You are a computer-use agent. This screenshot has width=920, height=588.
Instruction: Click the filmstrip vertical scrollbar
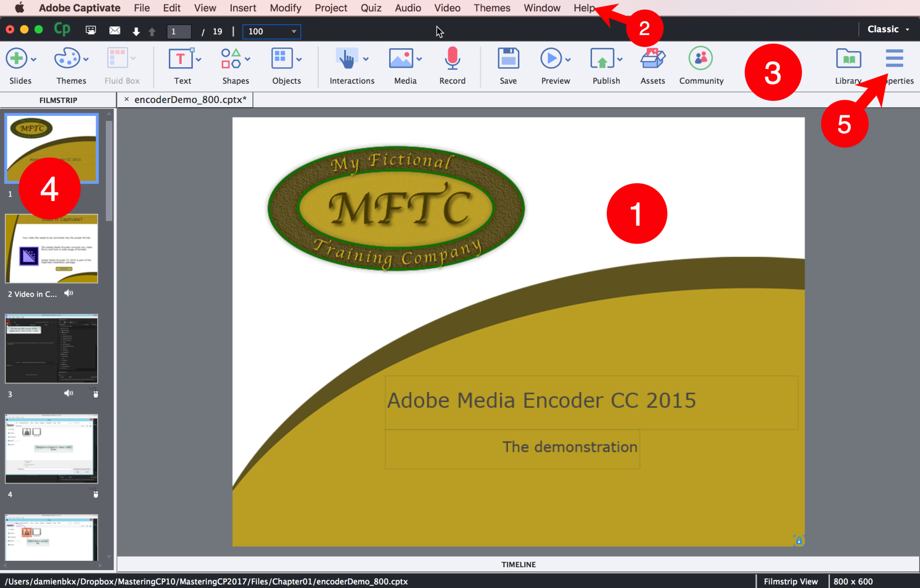pyautogui.click(x=109, y=171)
